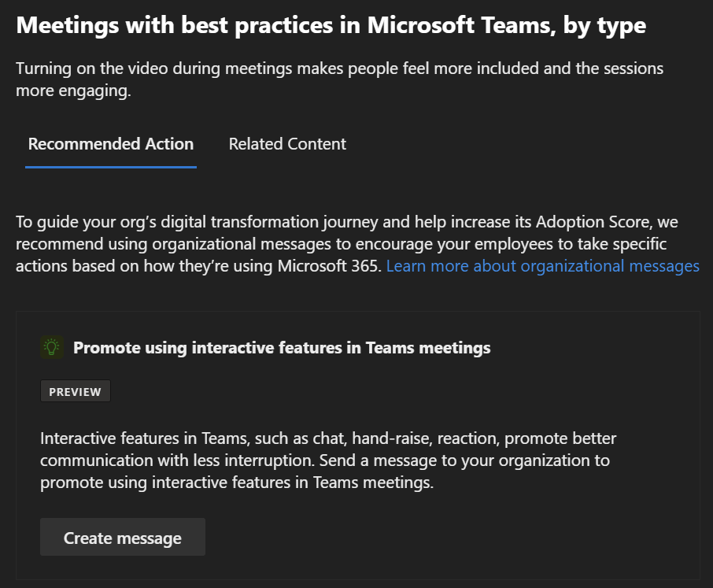713x588 pixels.
Task: Switch to the Related Content tab
Action: pos(287,144)
